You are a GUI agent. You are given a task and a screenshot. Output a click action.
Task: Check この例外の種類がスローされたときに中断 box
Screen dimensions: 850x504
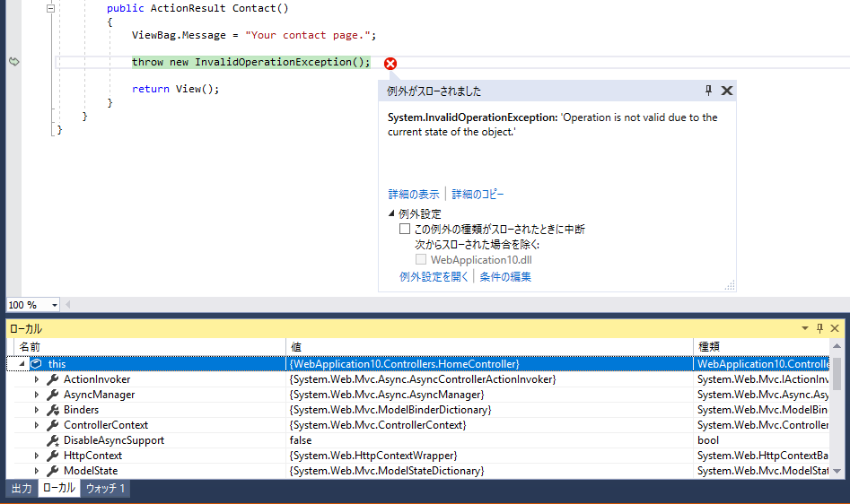click(x=405, y=229)
